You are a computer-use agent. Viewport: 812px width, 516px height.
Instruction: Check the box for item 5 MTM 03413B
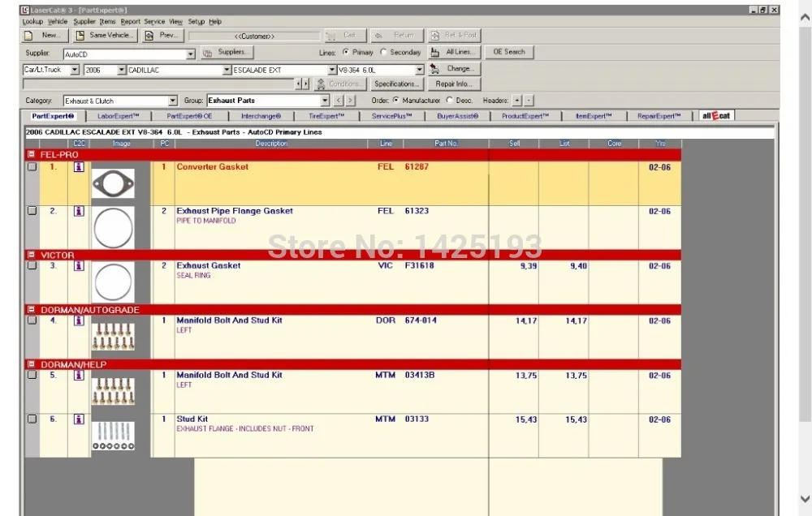click(x=32, y=375)
